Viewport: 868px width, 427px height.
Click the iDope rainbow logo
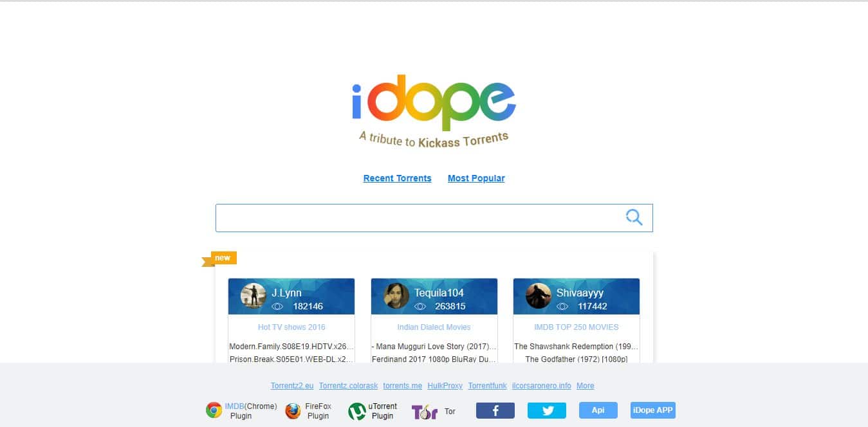434,102
